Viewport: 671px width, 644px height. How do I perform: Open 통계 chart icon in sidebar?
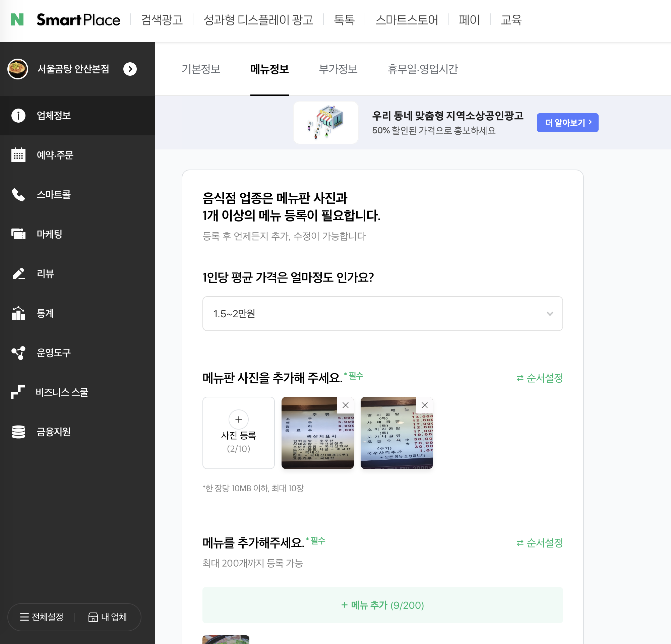(x=18, y=313)
